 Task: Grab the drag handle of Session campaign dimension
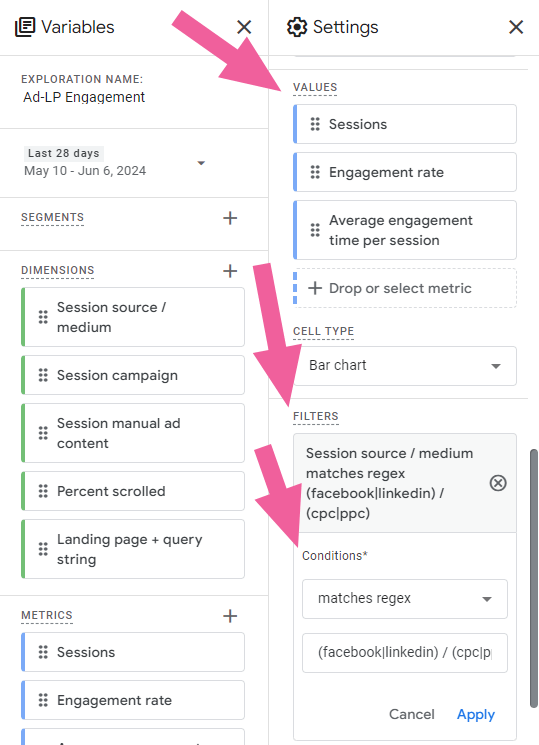(43, 375)
